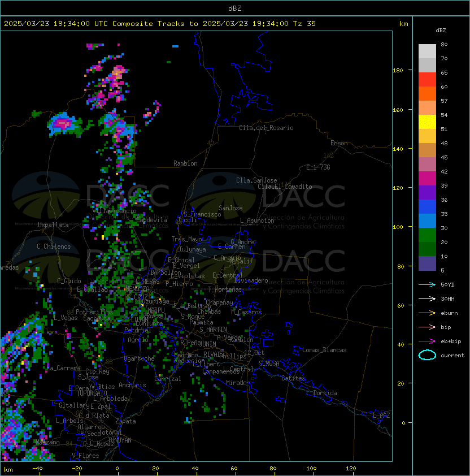The height and width of the screenshot is (476, 470).
Task: Click the '180' tick on vertical axis
Action: tap(398, 71)
